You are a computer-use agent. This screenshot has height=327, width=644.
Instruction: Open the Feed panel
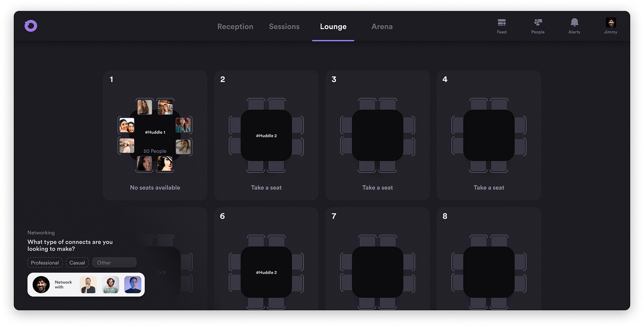[502, 26]
